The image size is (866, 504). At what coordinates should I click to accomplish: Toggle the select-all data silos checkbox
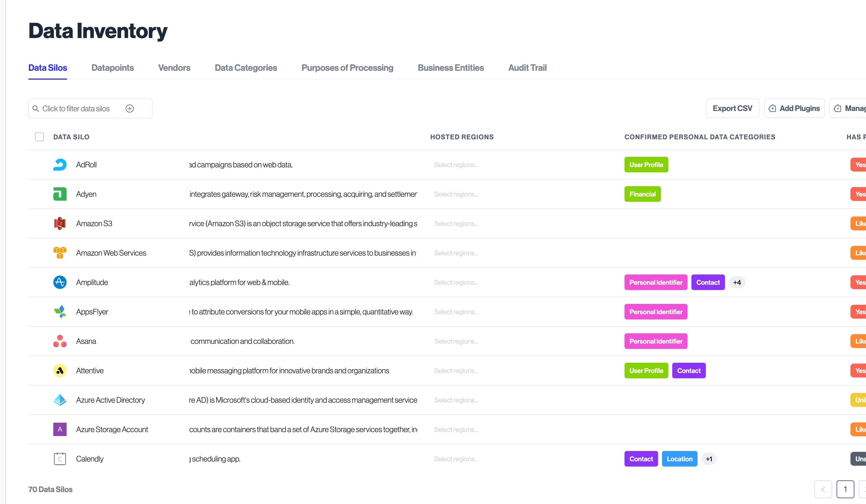click(39, 137)
